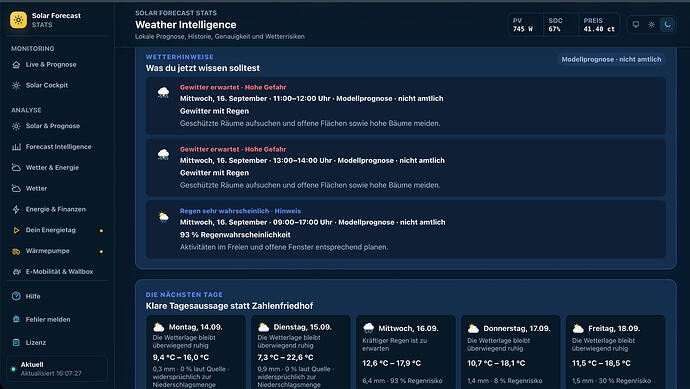Select the Solar & Prognose sun icon

tap(16, 126)
